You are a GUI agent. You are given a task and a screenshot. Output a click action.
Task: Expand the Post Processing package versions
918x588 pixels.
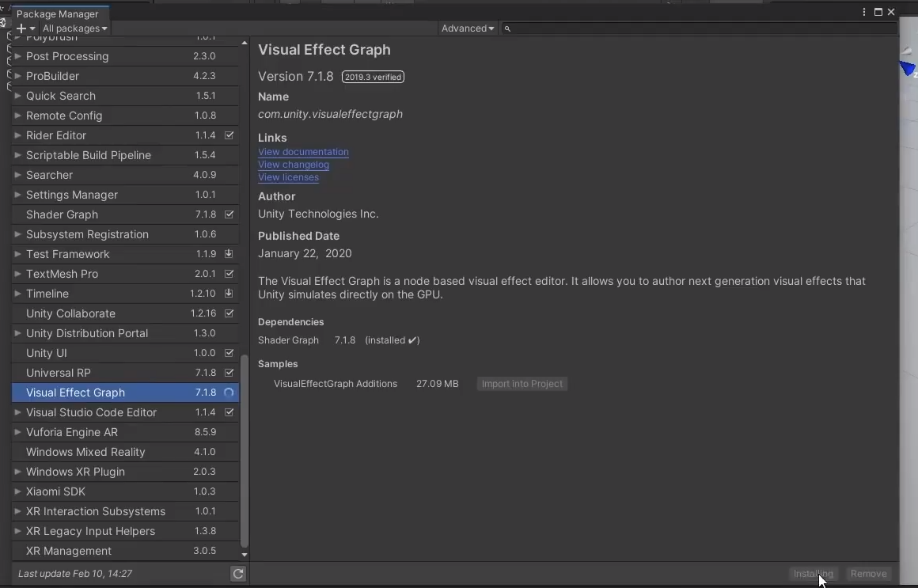17,56
